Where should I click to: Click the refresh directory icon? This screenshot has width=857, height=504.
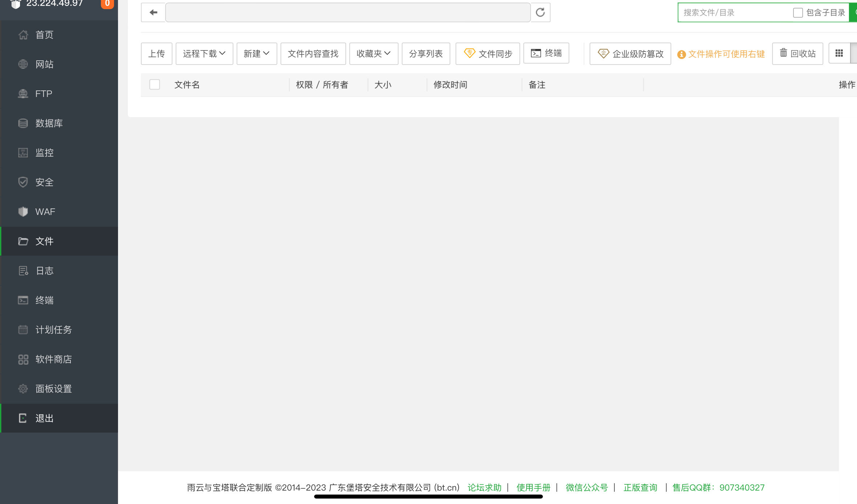click(x=540, y=13)
